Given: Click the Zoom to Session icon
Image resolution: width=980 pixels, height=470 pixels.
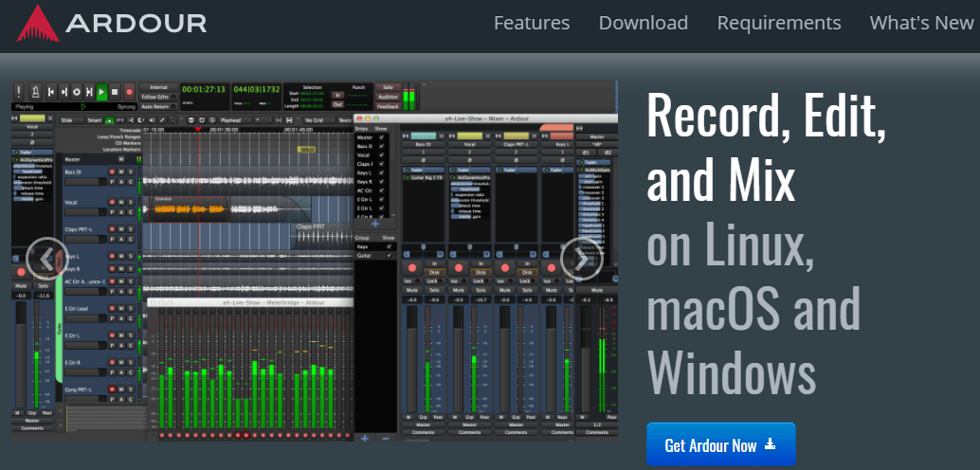Looking at the screenshot, I should coord(212,120).
